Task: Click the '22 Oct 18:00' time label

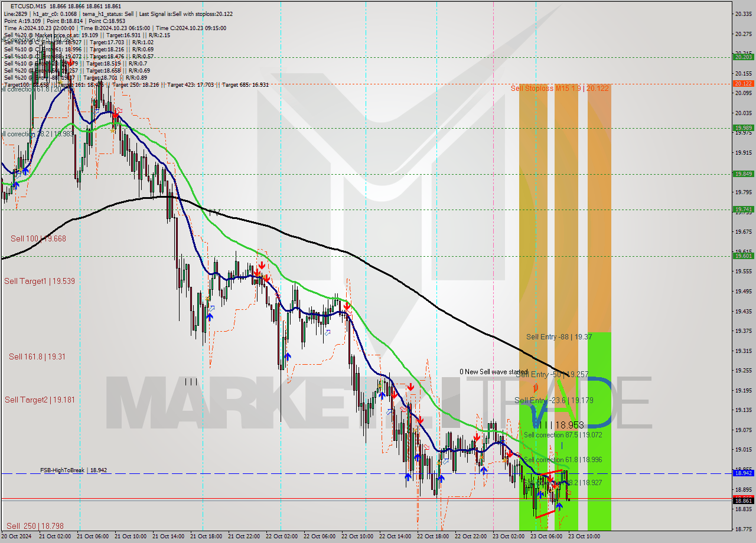Action: click(x=432, y=537)
